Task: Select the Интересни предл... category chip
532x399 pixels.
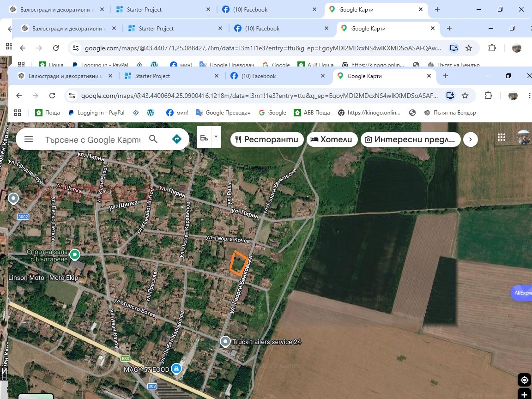Action: click(411, 139)
